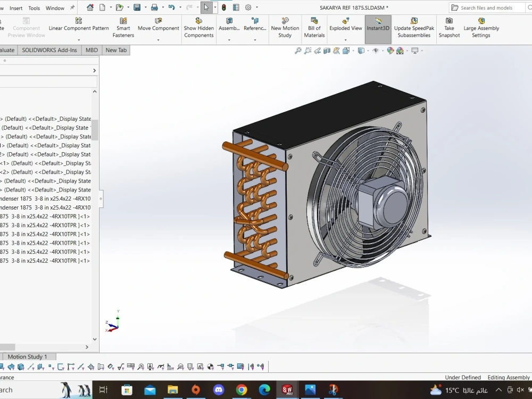Screen dimensions: 532x399
Task: Toggle Instant3D on or off
Action: pos(378,29)
